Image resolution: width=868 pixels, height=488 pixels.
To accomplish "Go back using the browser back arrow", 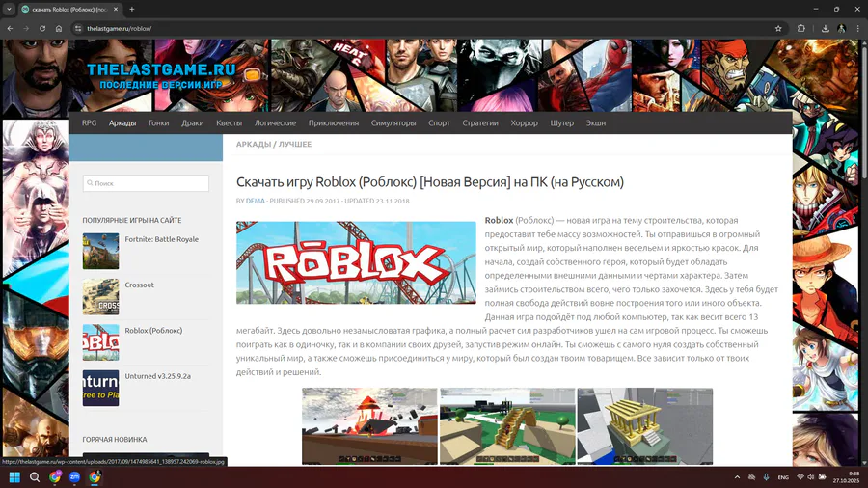I will click(x=10, y=28).
